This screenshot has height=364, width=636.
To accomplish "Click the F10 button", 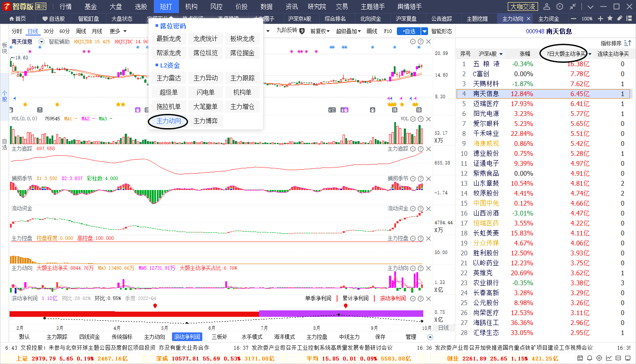I will 388,31.
